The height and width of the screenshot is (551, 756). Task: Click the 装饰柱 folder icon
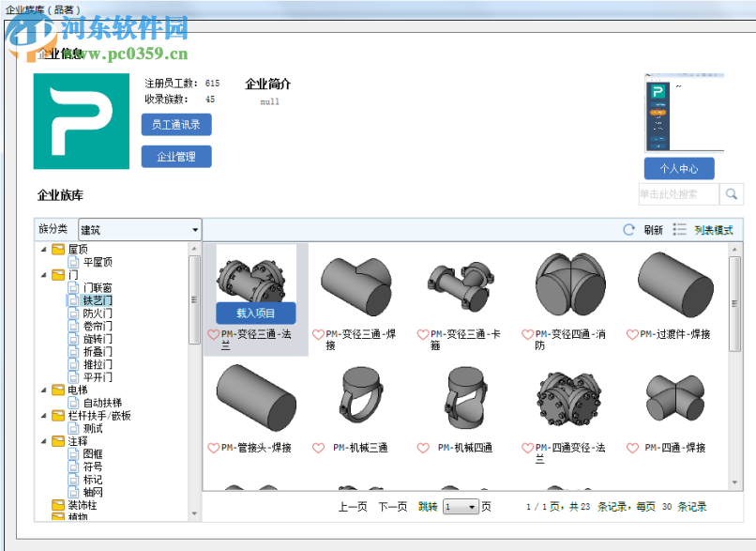pos(59,505)
